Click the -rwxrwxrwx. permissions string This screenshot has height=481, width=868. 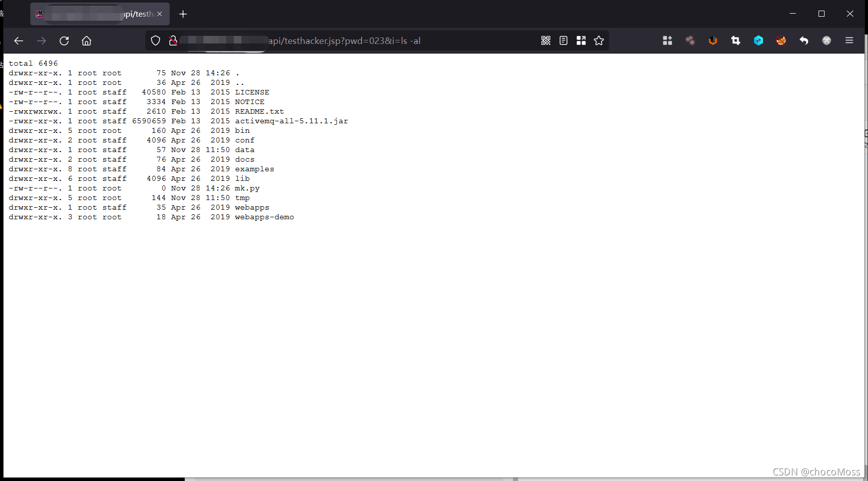(x=35, y=111)
